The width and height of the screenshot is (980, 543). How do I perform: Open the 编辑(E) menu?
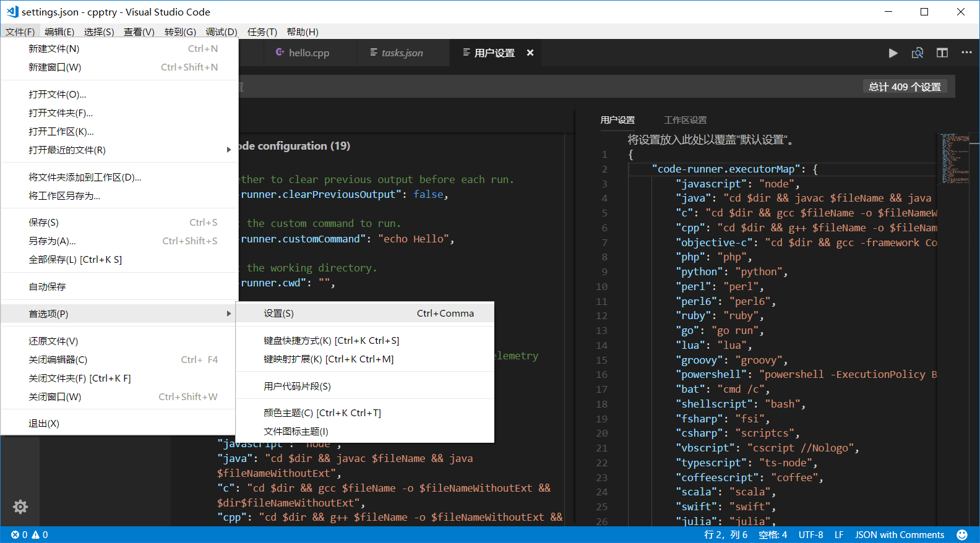(x=59, y=32)
